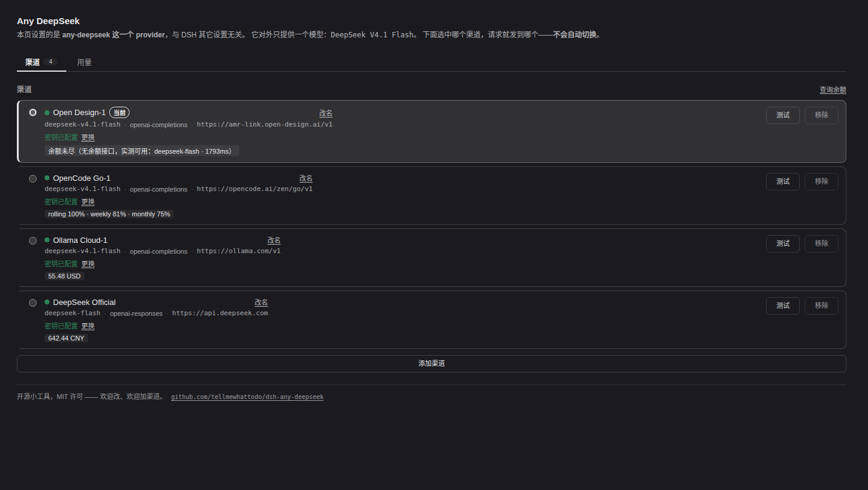Select the Ollama Cloud-1 channel radio button
Viewport: 868px width, 490px height.
pos(33,240)
